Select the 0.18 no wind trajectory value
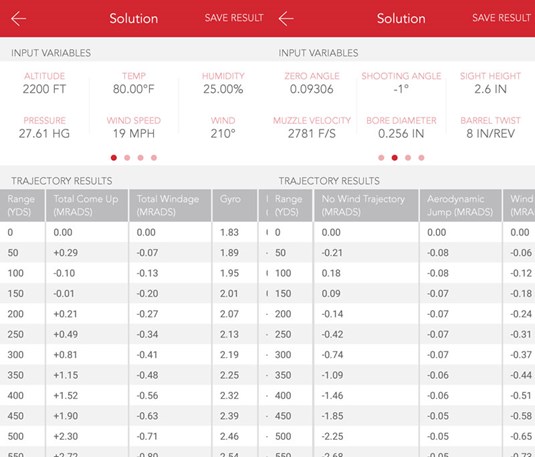This screenshot has width=535, height=457. coord(331,273)
